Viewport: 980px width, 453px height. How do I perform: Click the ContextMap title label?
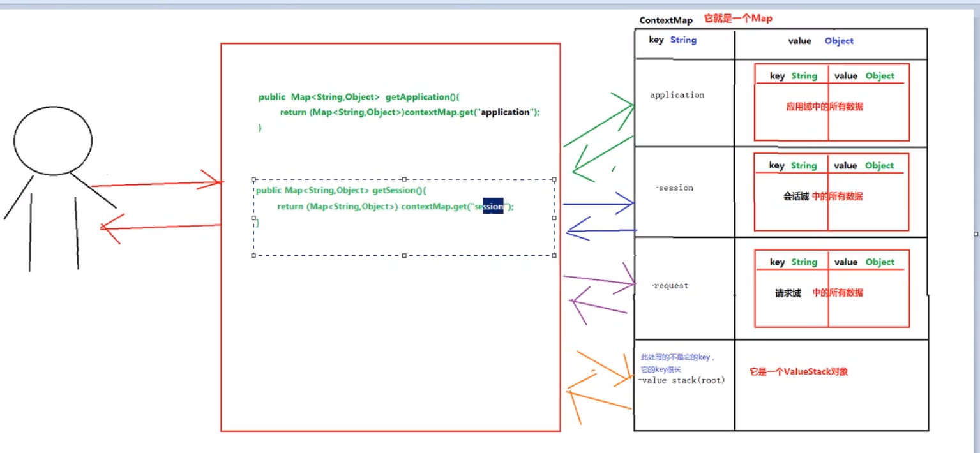[x=666, y=20]
